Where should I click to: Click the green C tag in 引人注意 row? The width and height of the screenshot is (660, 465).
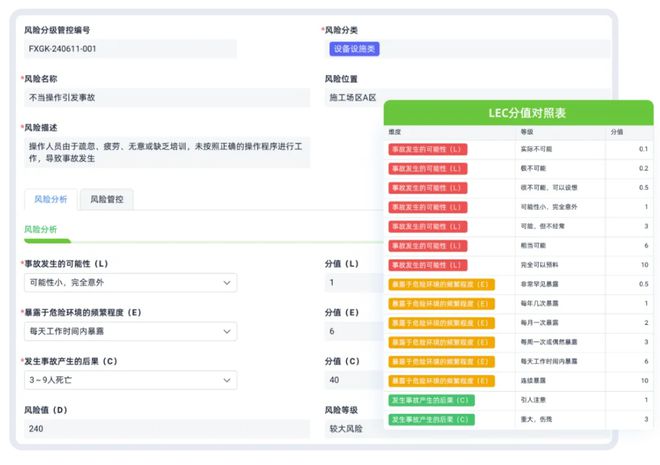(x=431, y=400)
